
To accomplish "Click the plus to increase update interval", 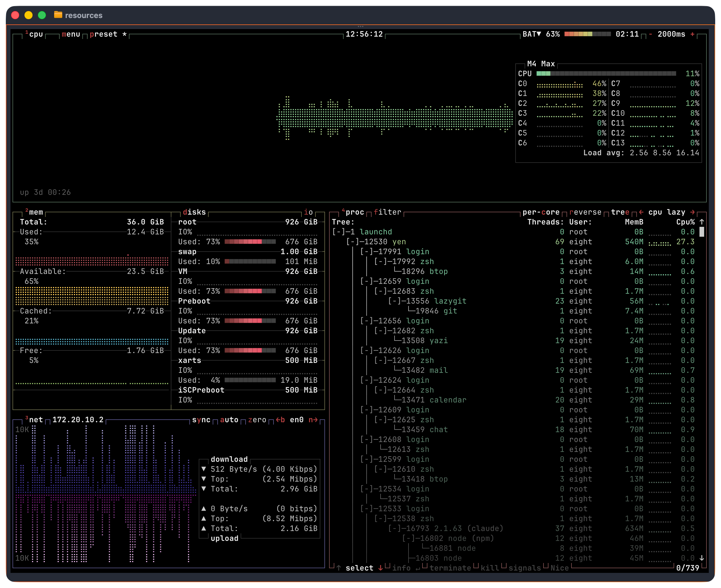I will click(x=692, y=34).
